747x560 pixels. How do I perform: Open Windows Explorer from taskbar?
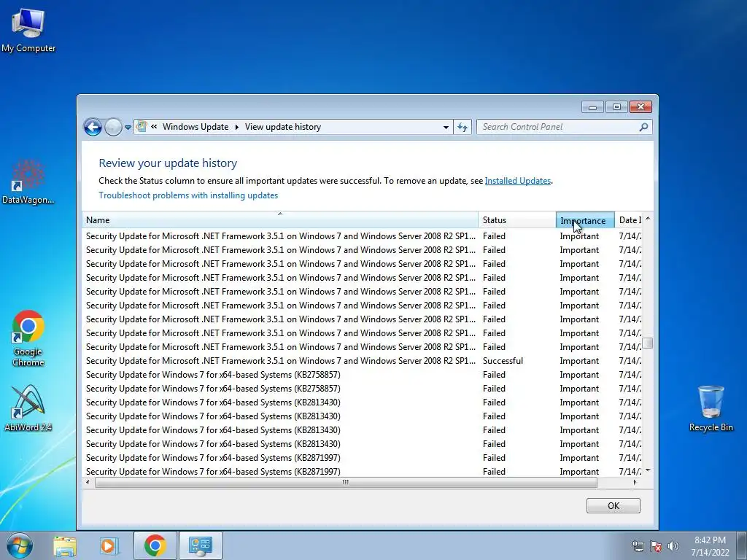point(65,545)
